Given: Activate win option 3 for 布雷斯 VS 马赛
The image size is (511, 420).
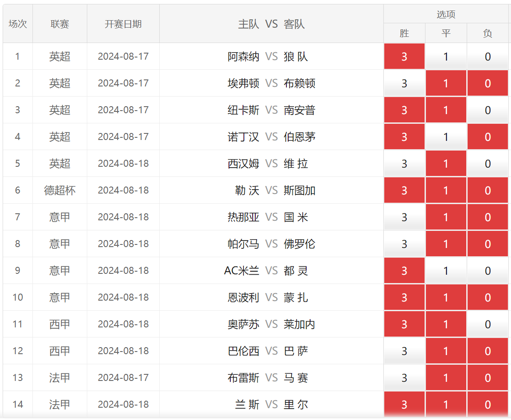Looking at the screenshot, I should (404, 377).
